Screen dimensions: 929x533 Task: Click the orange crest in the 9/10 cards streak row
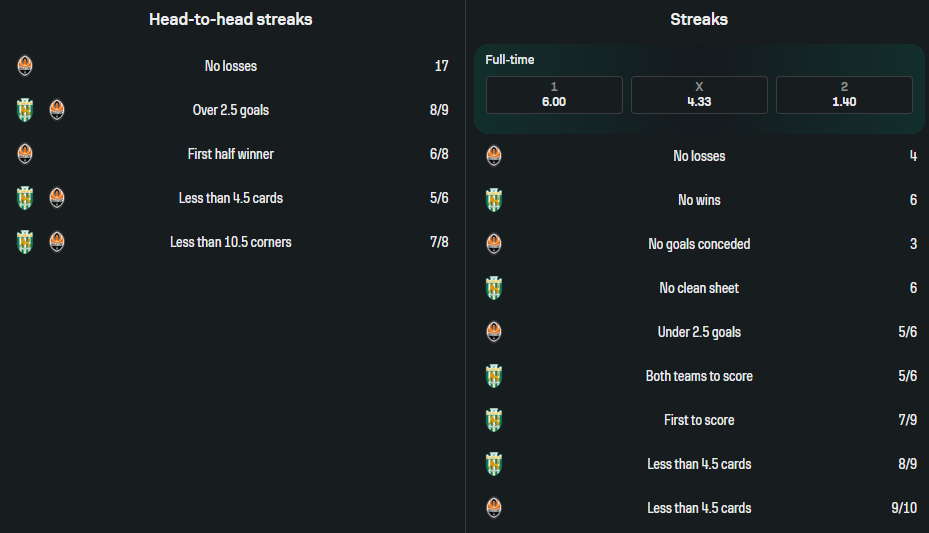(493, 508)
